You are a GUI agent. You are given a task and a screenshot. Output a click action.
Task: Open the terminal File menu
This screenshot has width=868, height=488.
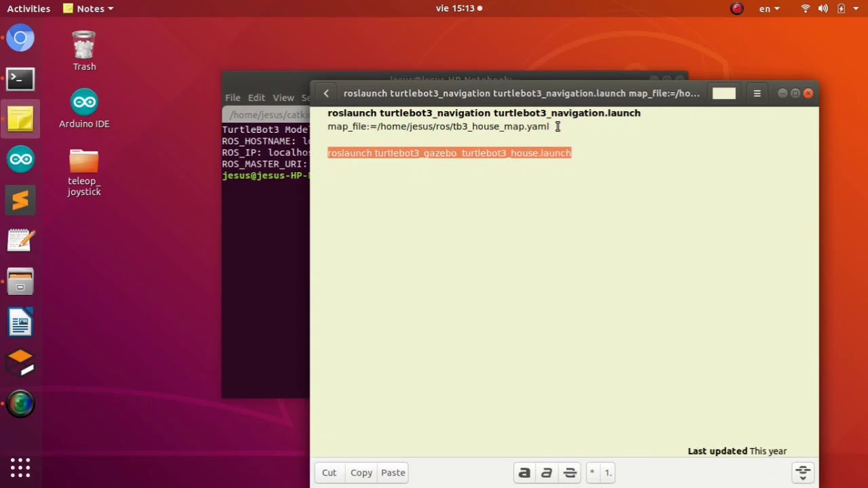[233, 98]
